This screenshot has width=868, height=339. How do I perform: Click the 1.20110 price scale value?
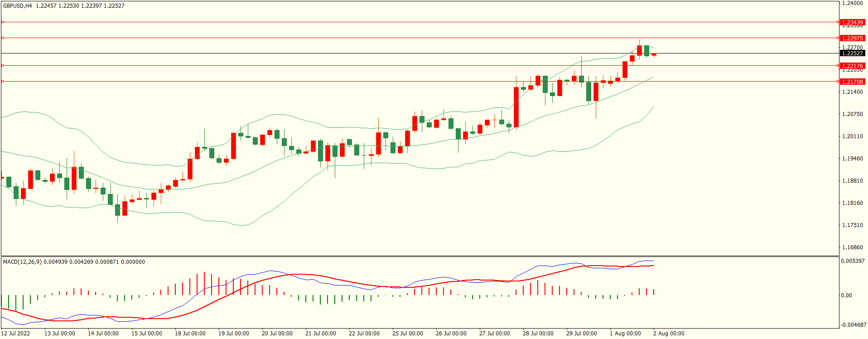click(x=852, y=136)
